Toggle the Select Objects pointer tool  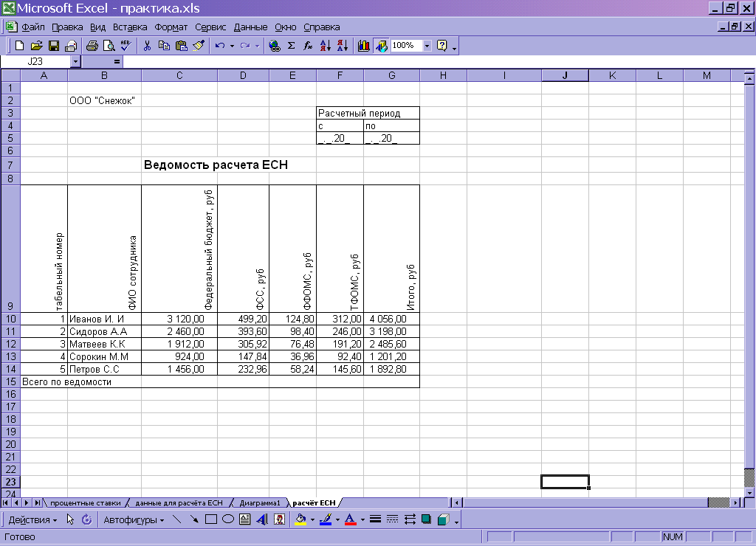[70, 519]
